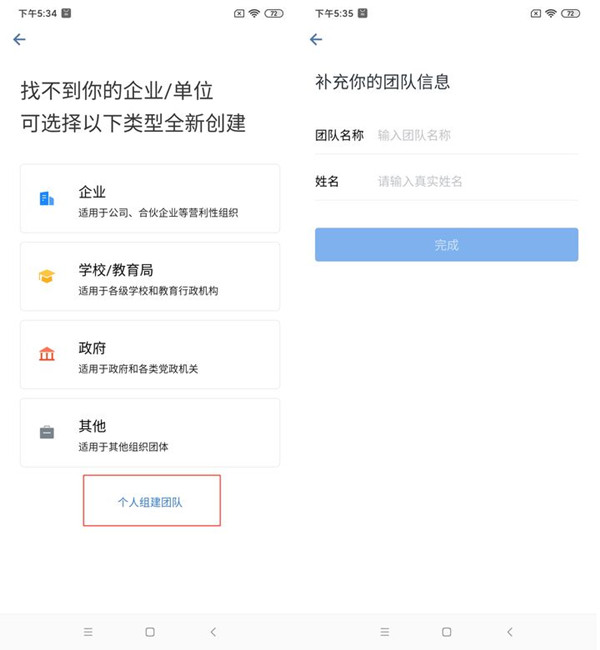Tap the left screen's Android back navigation icon
Image resolution: width=600 pixels, height=650 pixels.
pos(212,632)
